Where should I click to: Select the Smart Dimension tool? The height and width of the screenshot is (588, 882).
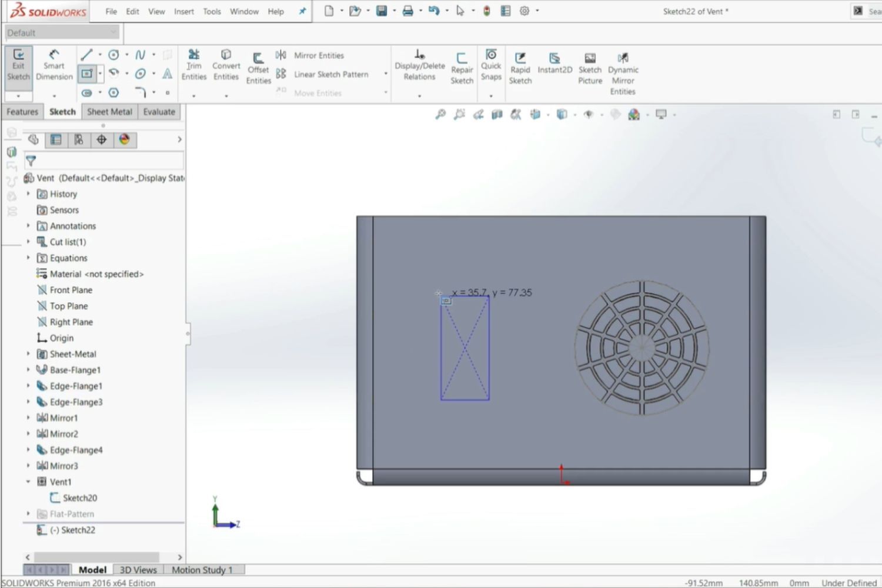(x=54, y=66)
